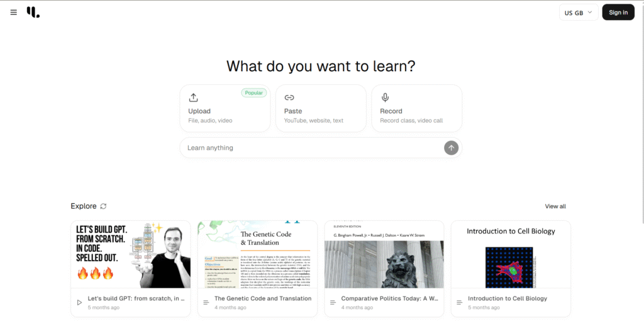Click card title 'Introduction to Cell Biology'
The height and width of the screenshot is (321, 644).
508,299
